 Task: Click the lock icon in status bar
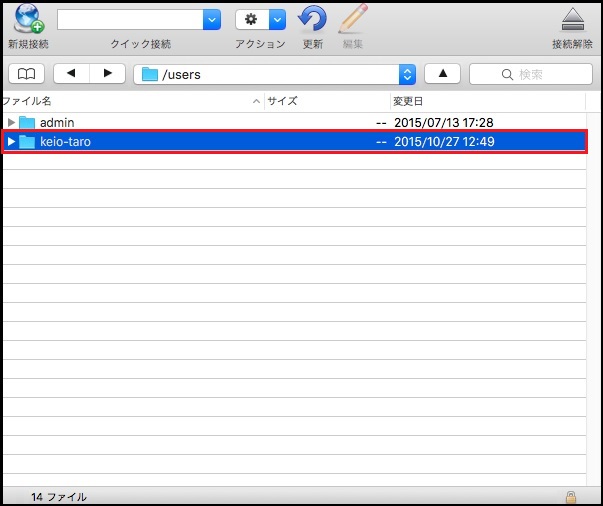570,496
